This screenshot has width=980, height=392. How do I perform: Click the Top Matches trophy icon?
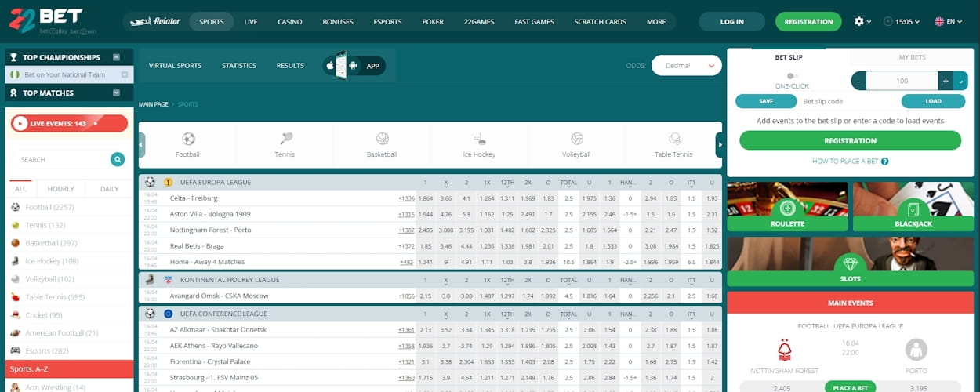[13, 93]
